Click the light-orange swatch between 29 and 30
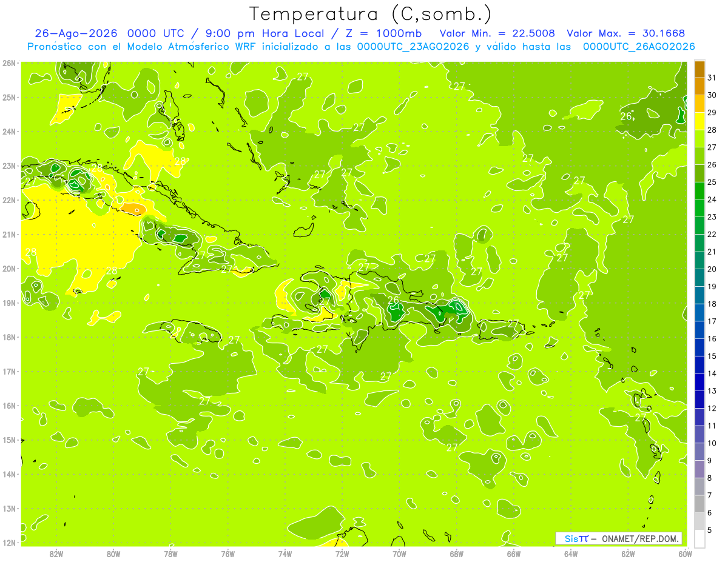Image resolution: width=728 pixels, height=562 pixels. click(699, 104)
